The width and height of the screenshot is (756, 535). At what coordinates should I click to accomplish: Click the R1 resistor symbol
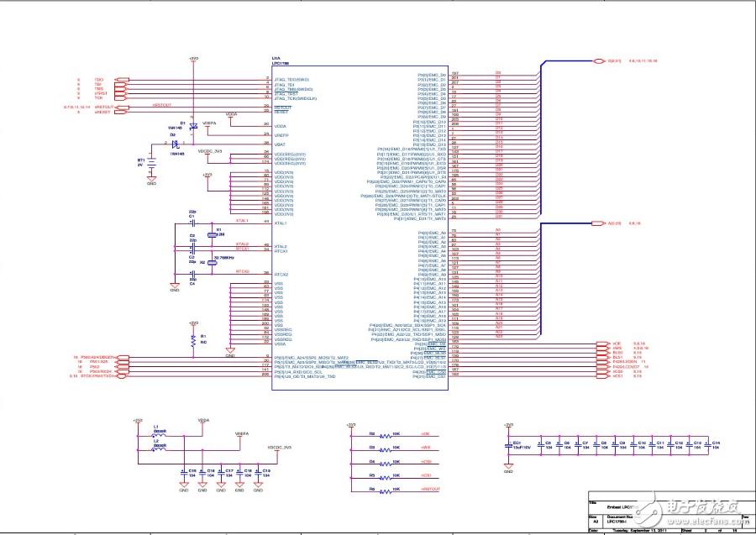(194, 340)
